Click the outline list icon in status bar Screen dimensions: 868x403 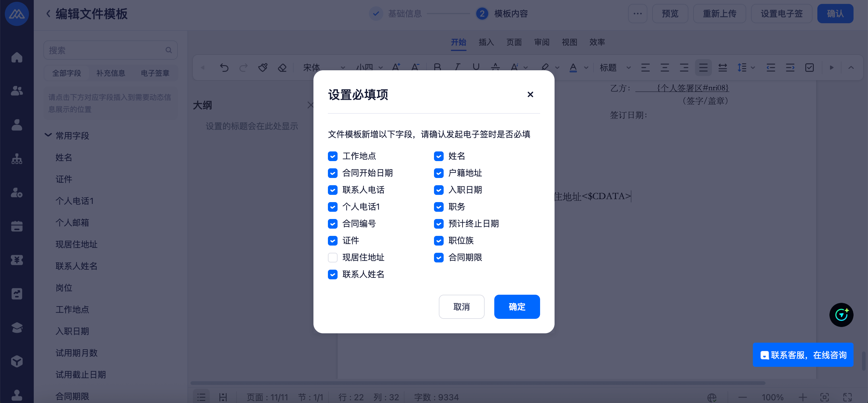201,397
